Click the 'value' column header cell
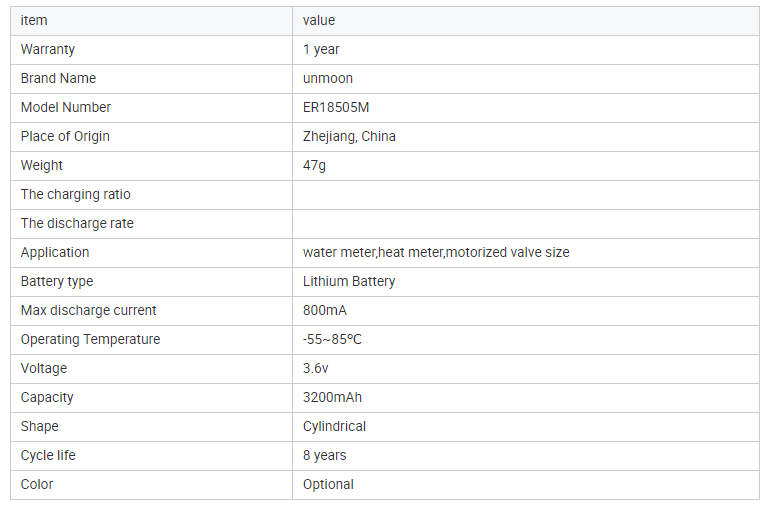 coord(526,21)
